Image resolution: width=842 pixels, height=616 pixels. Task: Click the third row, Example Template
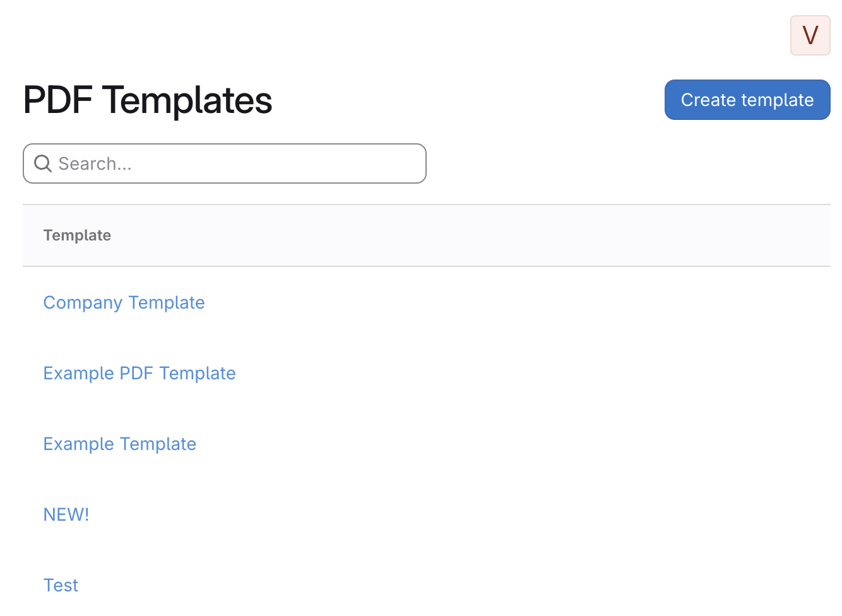pos(119,444)
